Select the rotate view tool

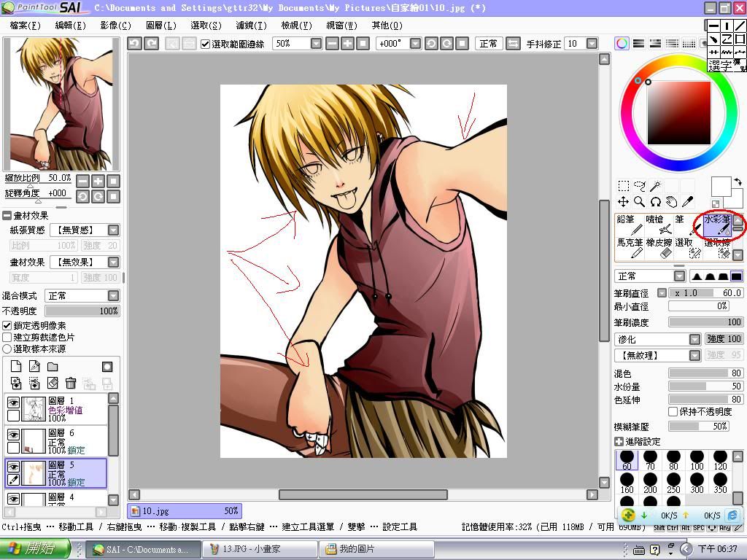(656, 202)
